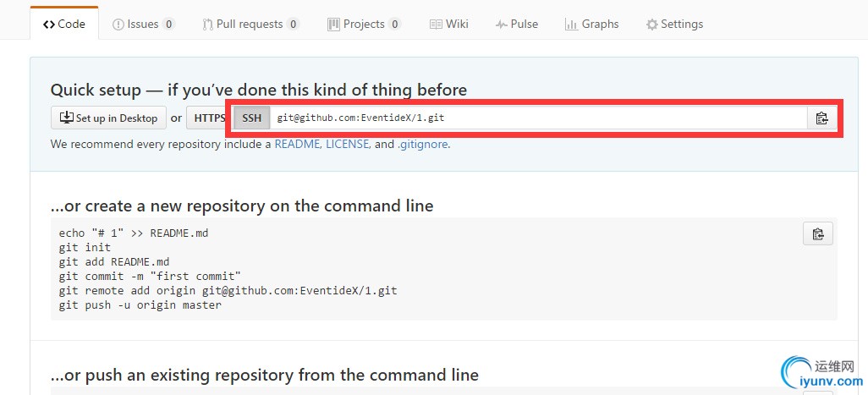Click the Pull requests count badge
This screenshot has height=395, width=868.
click(x=293, y=25)
